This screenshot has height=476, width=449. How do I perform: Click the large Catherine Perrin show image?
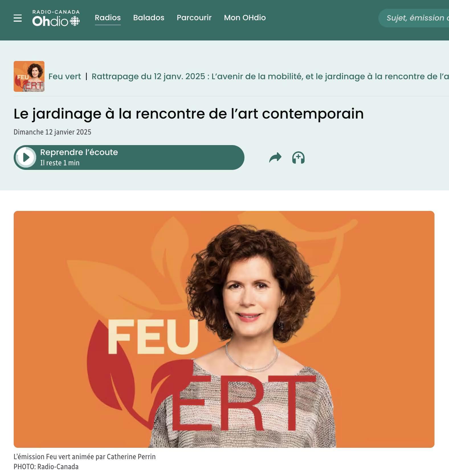click(224, 329)
